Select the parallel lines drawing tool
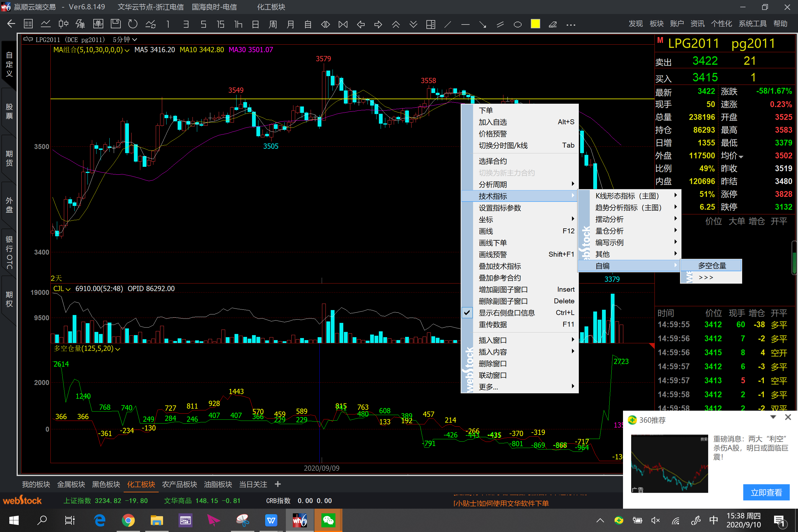This screenshot has height=532, width=798. pos(500,24)
